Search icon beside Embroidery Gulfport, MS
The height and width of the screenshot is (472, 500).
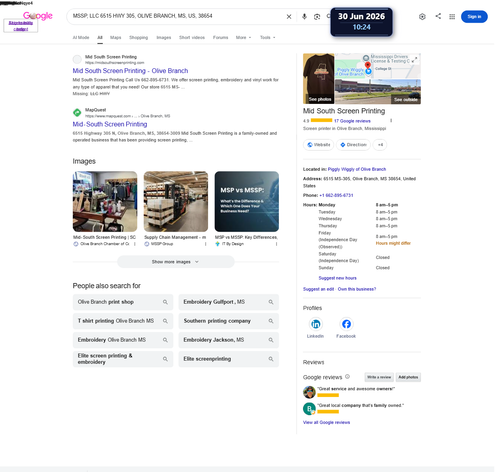point(271,302)
